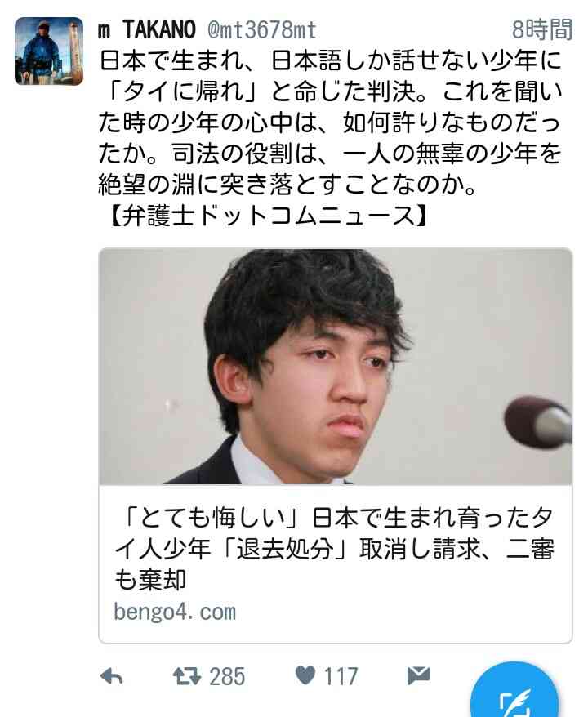
Task: Open the article preview photo of the boy
Action: [336, 367]
